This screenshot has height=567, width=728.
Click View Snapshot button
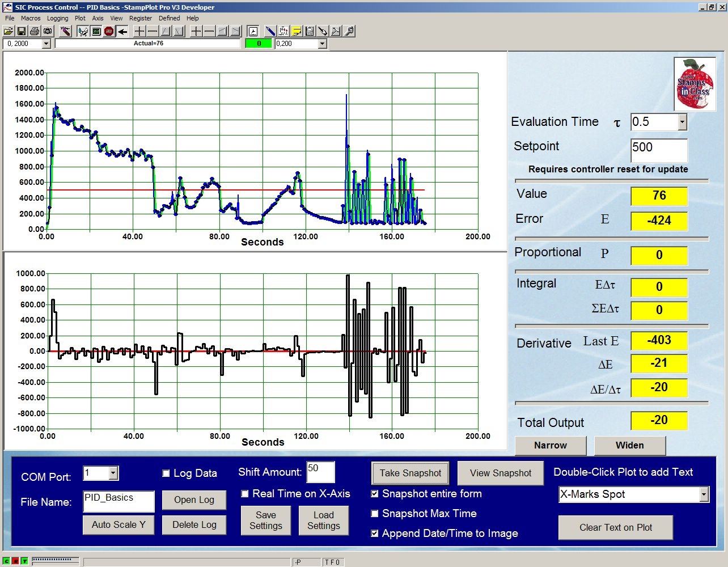pyautogui.click(x=501, y=473)
